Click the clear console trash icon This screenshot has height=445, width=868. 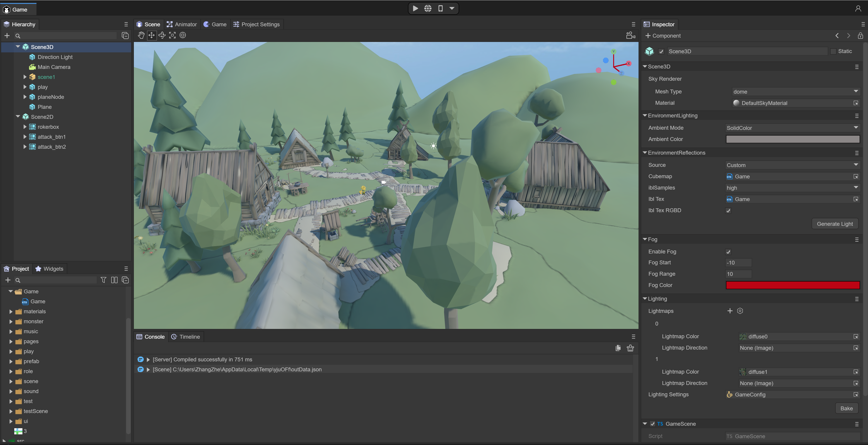point(630,348)
